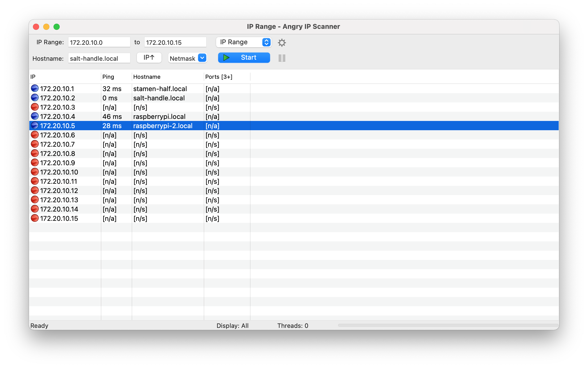588x368 pixels.
Task: Click blue status icon for 172.20.10.1
Action: click(x=34, y=89)
